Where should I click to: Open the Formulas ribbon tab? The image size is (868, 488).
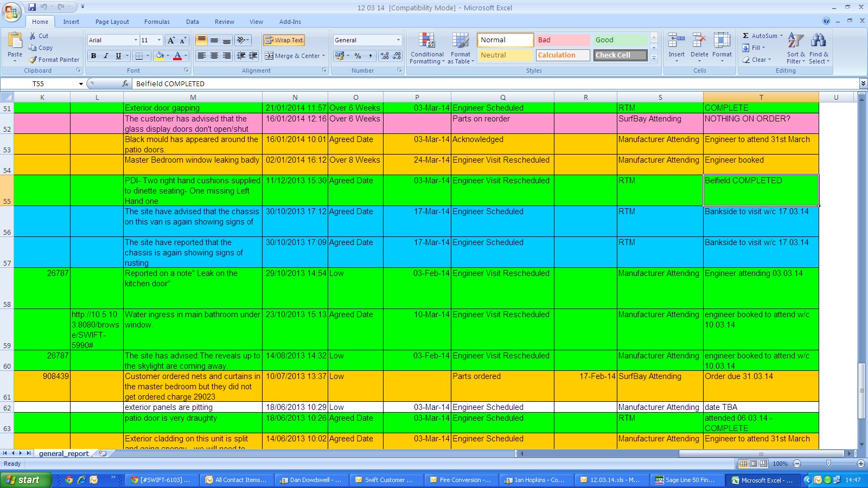coord(157,22)
